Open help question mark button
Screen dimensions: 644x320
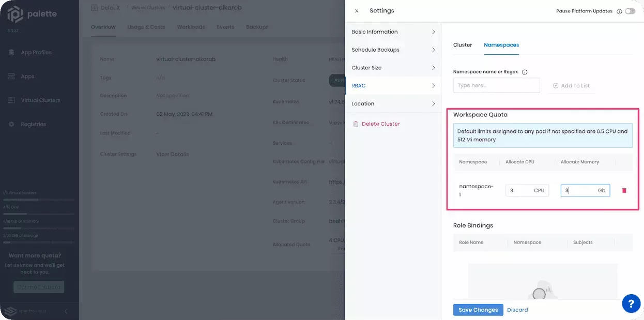point(631,303)
